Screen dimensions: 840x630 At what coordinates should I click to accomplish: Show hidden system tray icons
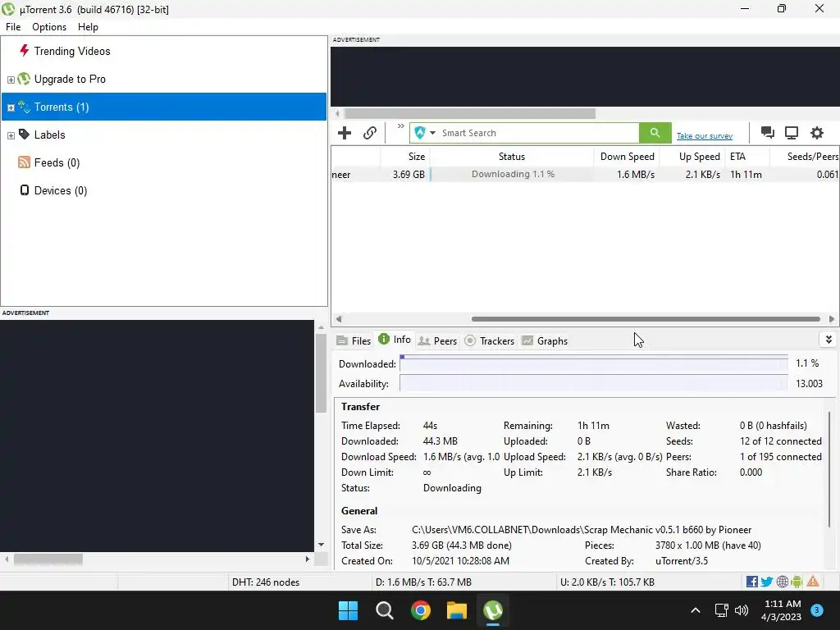696,610
